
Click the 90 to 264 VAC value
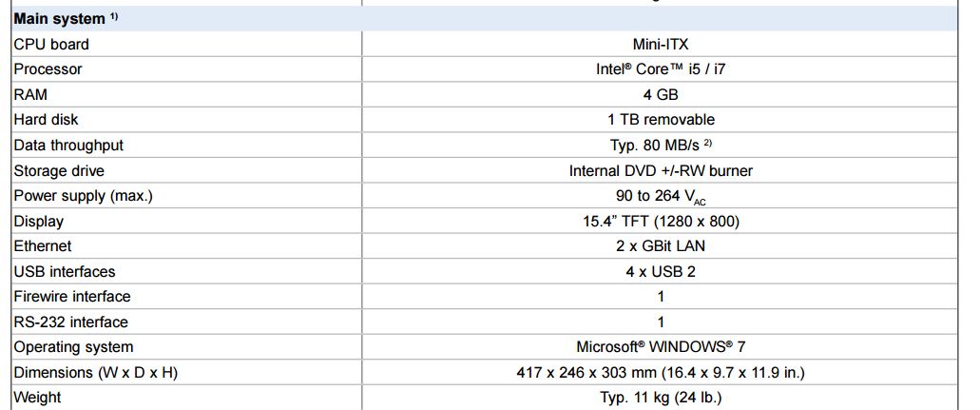(661, 197)
